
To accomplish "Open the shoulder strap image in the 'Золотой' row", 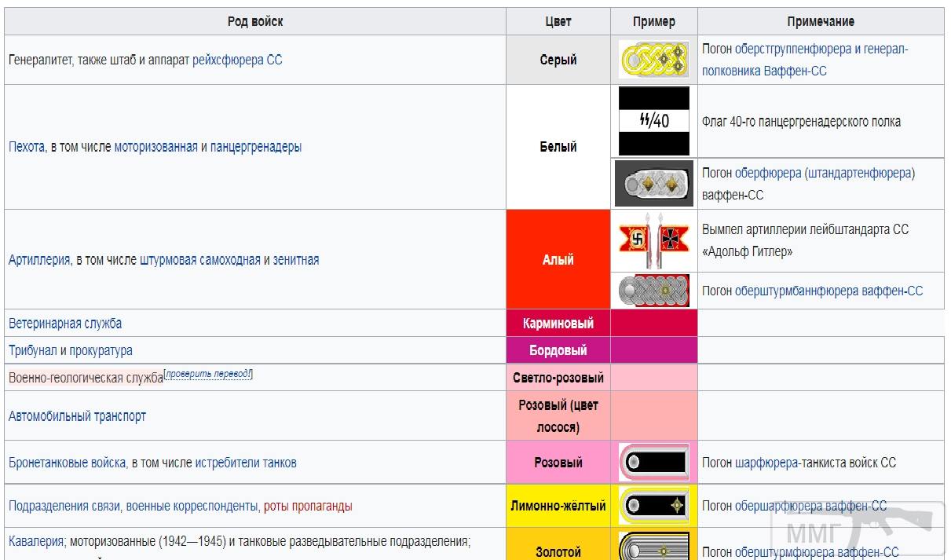I will (x=653, y=546).
